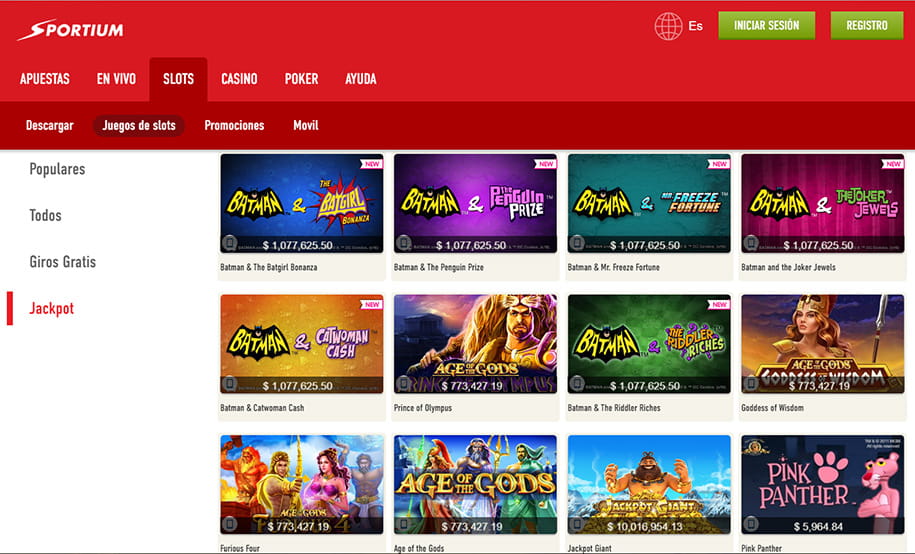Click the Sportium logo
915x554 pixels.
point(71,29)
